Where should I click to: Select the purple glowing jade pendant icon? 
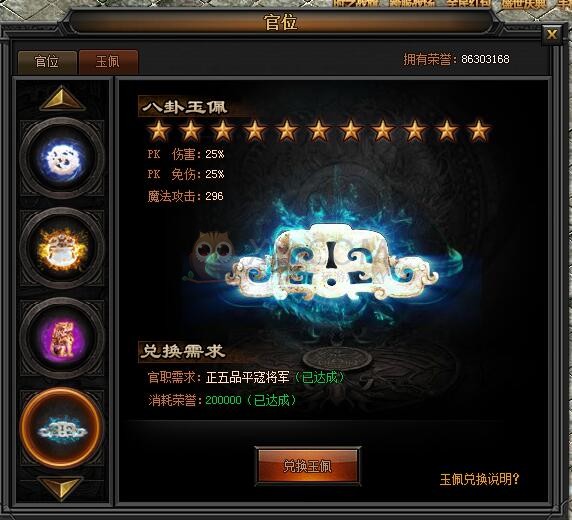[62, 338]
